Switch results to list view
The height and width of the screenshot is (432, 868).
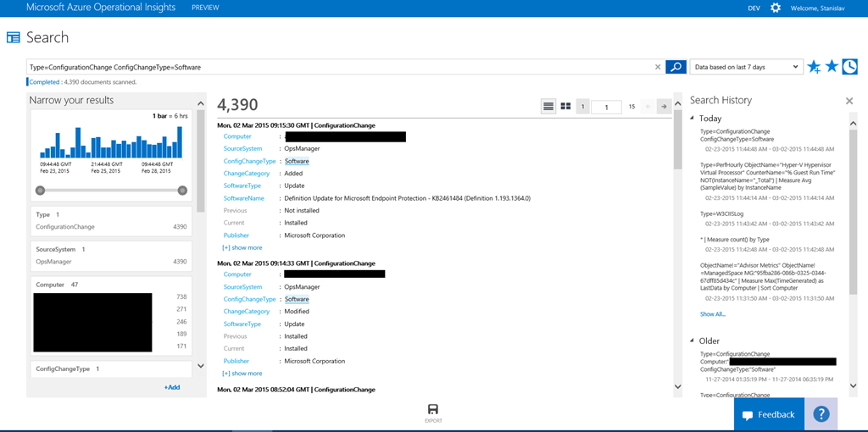548,107
